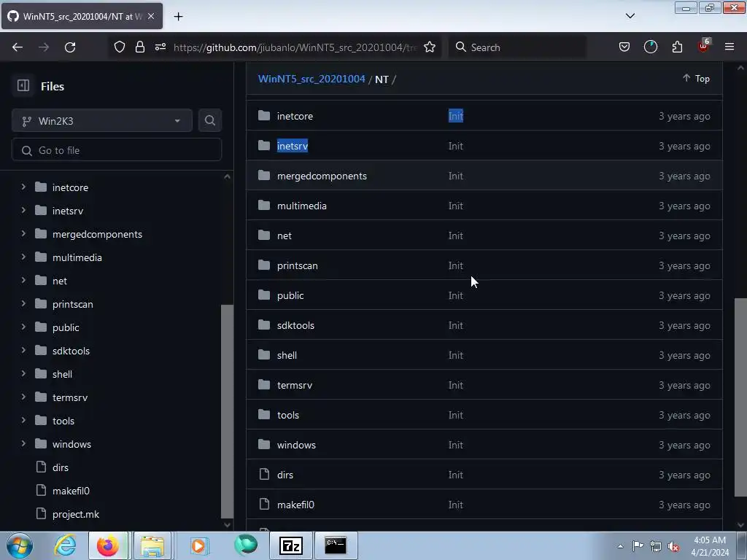Click the folder icon beside windows row

pos(264,444)
